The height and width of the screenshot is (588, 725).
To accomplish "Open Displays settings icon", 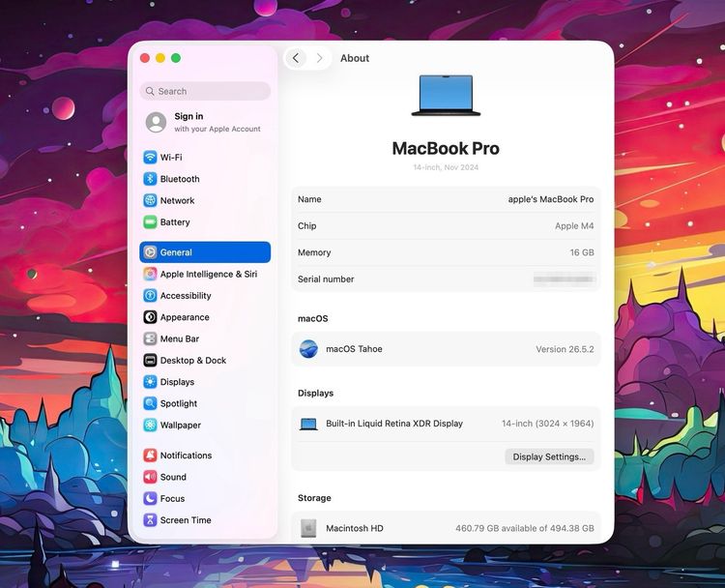I will [x=150, y=382].
